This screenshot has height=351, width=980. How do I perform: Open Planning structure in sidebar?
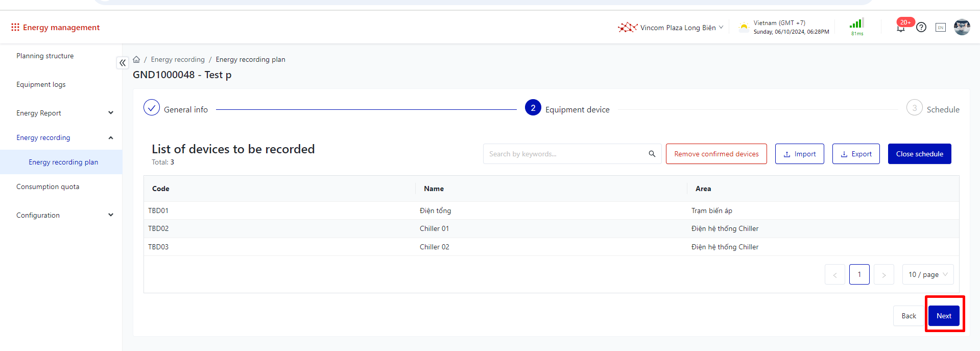[45, 56]
